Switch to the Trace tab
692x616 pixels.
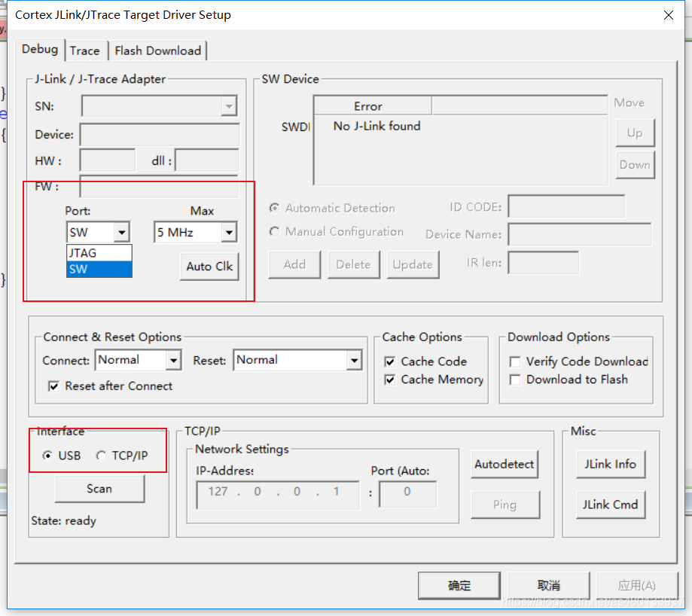click(84, 50)
